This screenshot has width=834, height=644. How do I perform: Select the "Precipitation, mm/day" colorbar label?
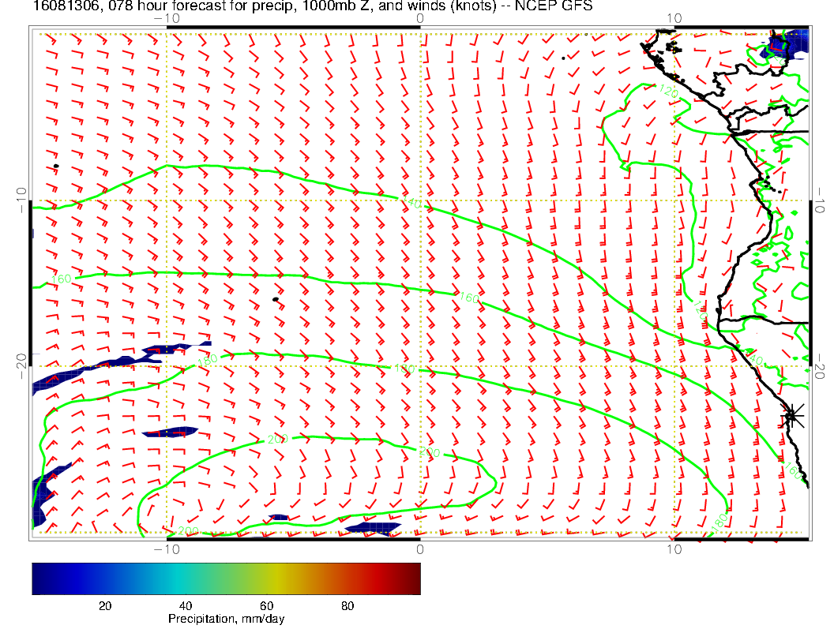click(x=226, y=619)
